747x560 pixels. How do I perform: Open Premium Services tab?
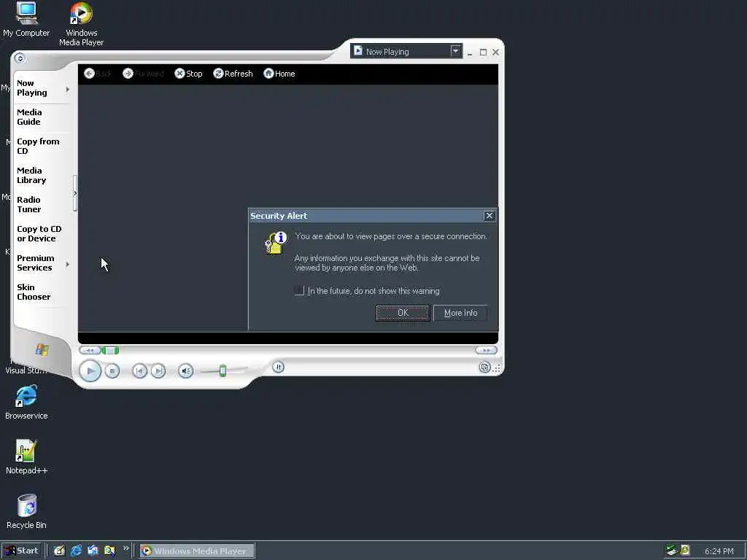pos(36,262)
